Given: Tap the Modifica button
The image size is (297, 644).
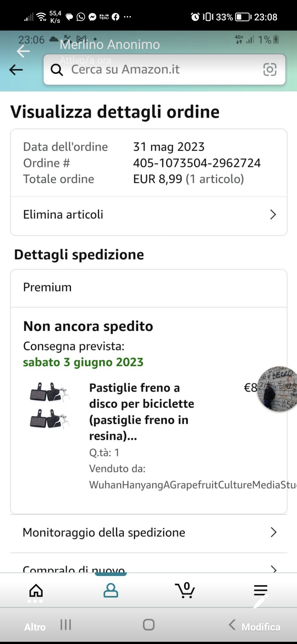Looking at the screenshot, I should [261, 627].
